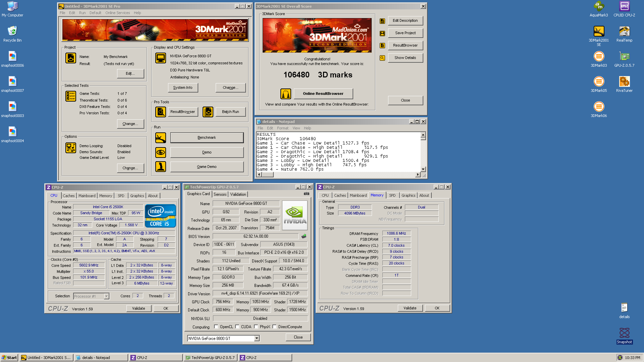
Task: Launch 3DMark05 desktop shortcut
Action: pos(599,84)
